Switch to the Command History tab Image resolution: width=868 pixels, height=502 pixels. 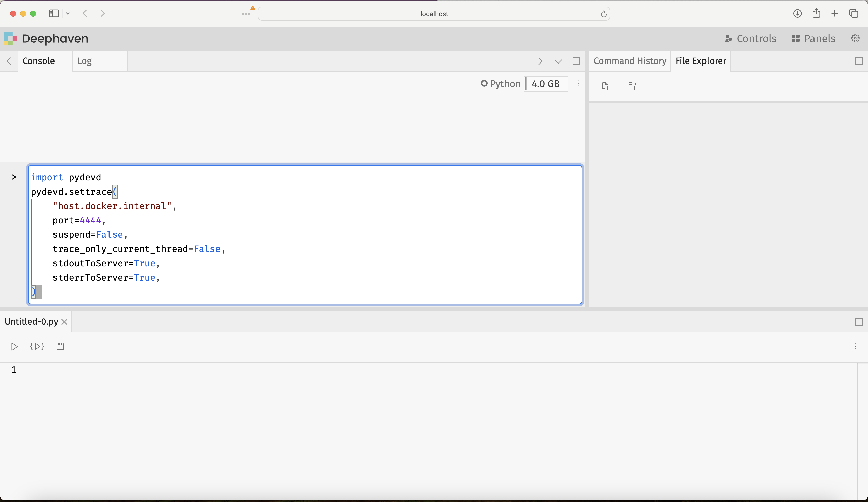click(x=630, y=61)
